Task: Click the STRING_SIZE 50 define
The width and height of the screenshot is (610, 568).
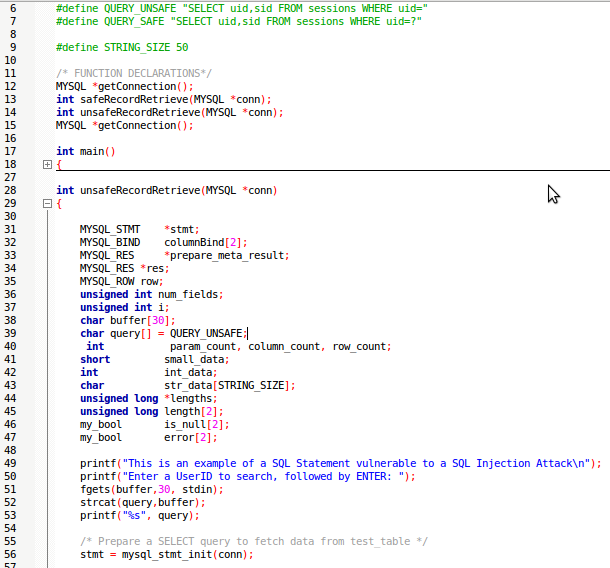Action: tap(122, 47)
